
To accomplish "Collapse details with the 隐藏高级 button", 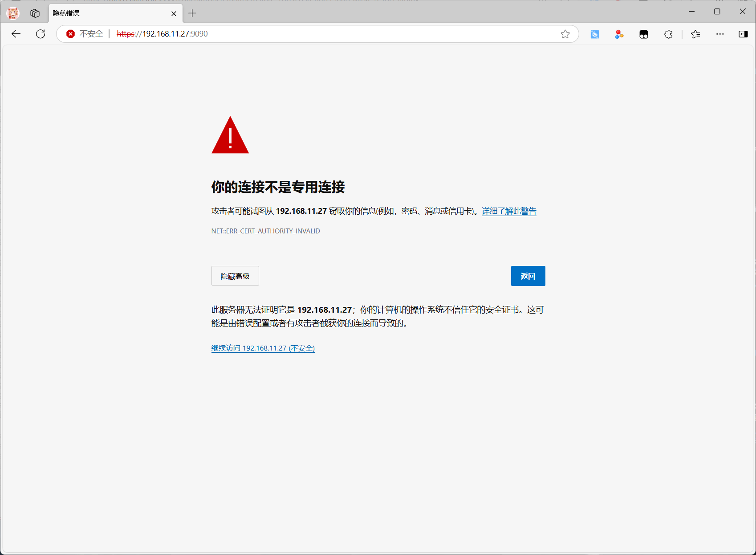I will tap(235, 276).
